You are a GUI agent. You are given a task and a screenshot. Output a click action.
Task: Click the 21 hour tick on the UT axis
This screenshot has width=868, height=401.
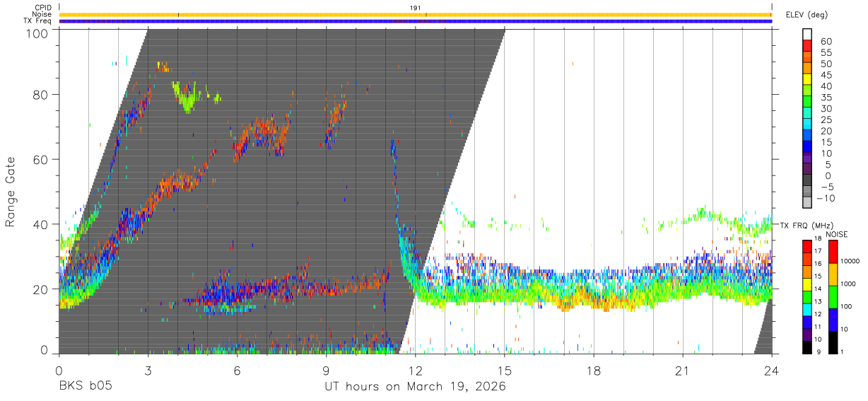coord(683,371)
